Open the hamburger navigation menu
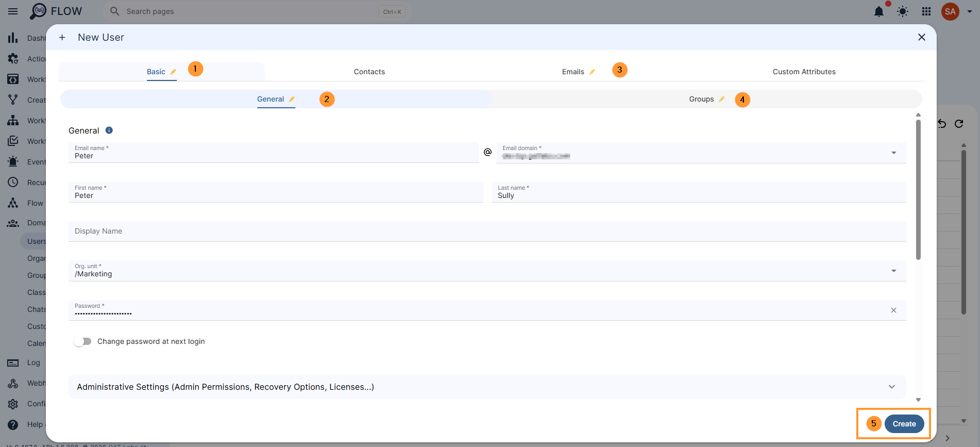 (13, 11)
